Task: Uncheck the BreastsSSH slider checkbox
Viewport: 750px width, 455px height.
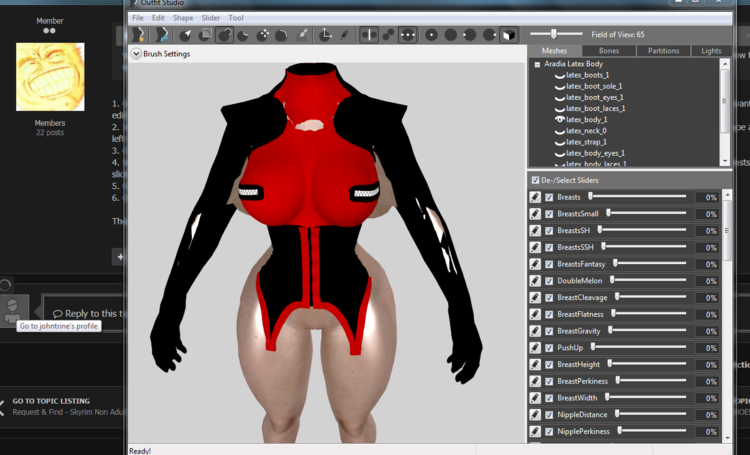Action: coord(549,247)
